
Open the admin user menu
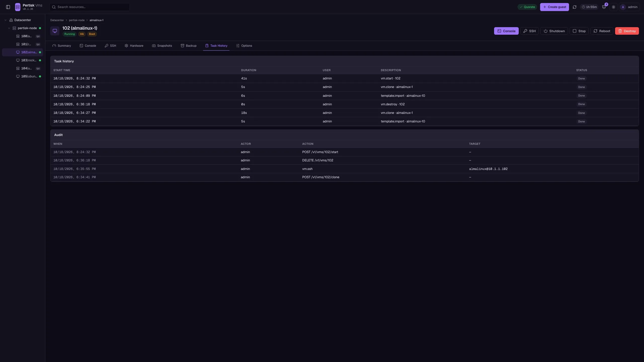[x=629, y=7]
